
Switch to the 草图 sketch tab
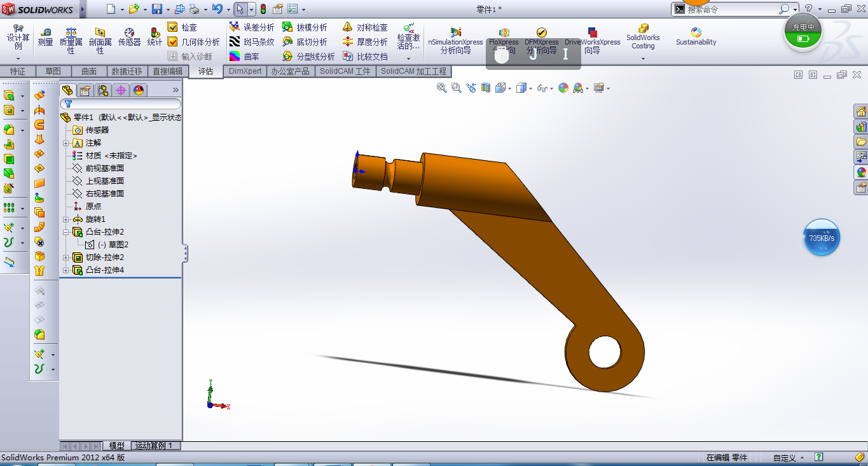click(53, 71)
